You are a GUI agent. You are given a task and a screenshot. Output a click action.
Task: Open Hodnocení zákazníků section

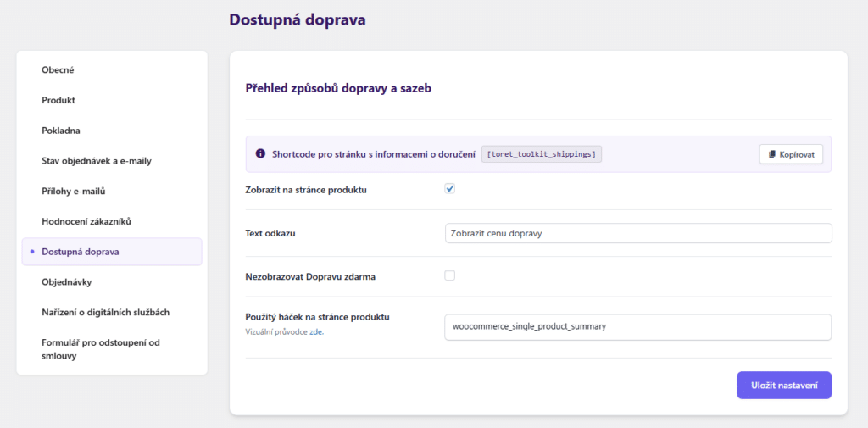pos(86,221)
